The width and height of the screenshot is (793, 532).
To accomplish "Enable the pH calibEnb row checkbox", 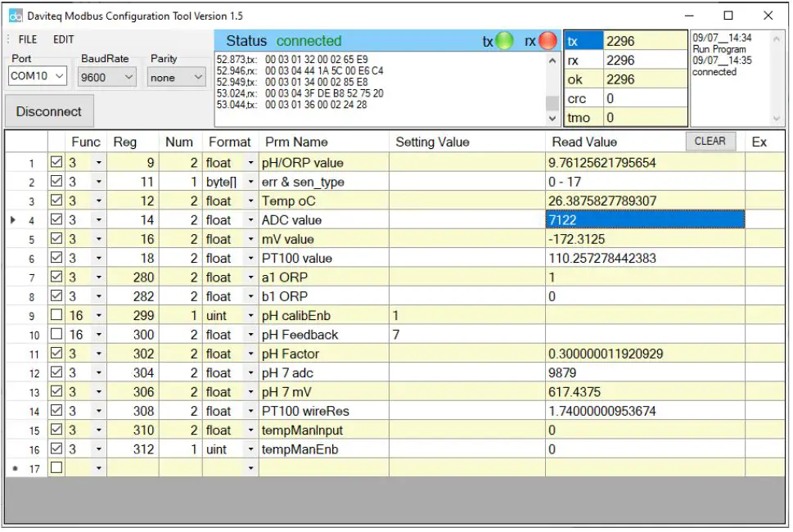I will pyautogui.click(x=56, y=316).
